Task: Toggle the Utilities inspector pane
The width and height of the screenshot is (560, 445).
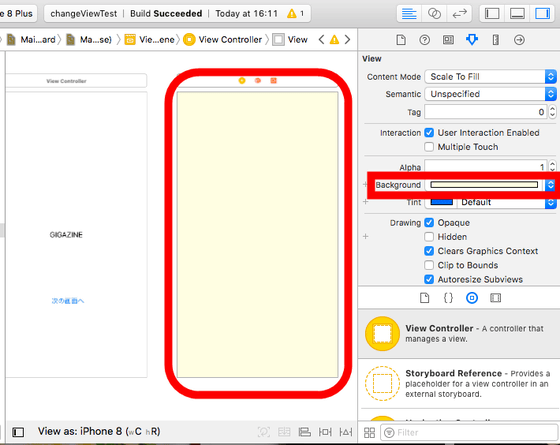Action: (x=542, y=14)
